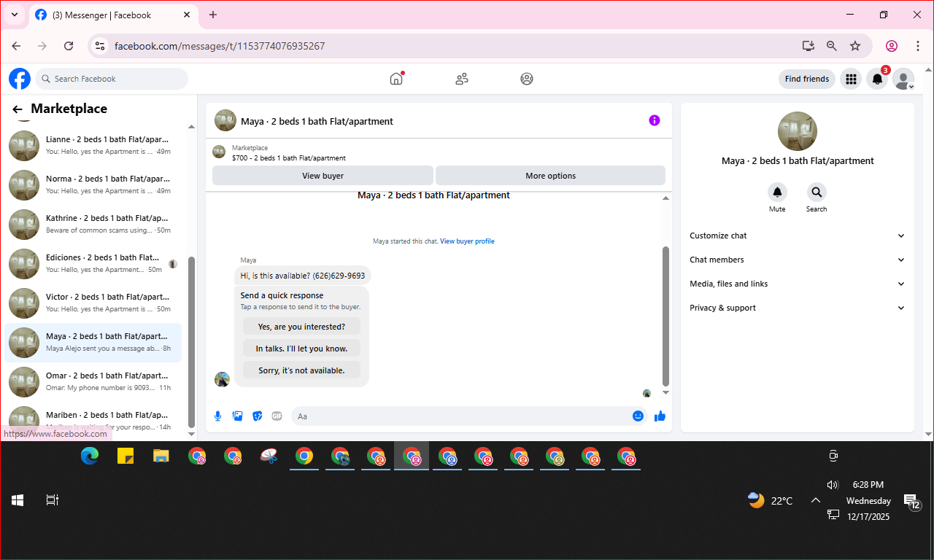934x560 pixels.
Task: Open the Kathrine apartment conversation
Action: [93, 224]
